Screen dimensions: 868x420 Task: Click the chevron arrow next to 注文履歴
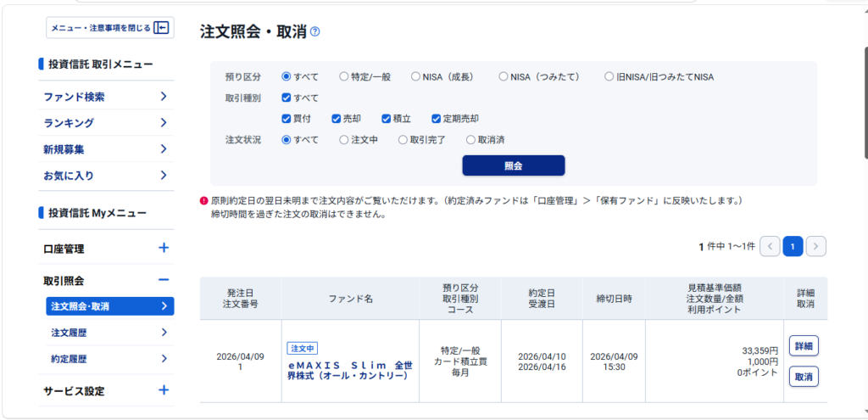point(164,333)
